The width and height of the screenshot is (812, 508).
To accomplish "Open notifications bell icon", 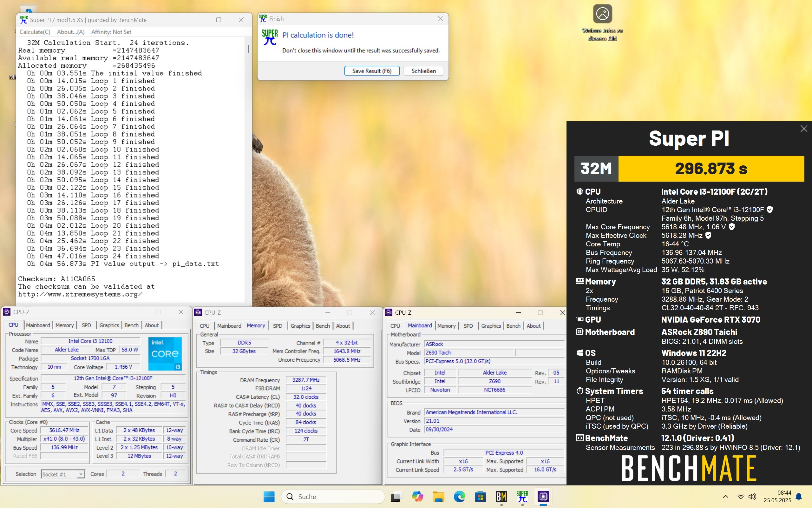I will click(799, 497).
